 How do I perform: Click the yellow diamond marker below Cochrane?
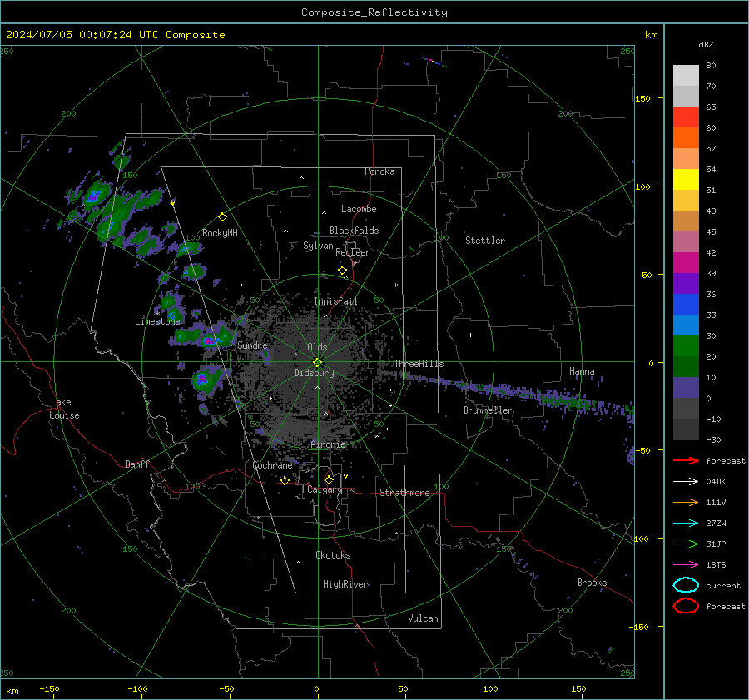click(285, 480)
